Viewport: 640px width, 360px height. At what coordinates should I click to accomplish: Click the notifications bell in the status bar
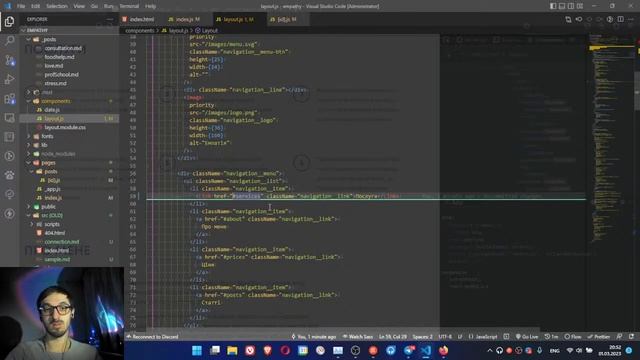tap(631, 337)
